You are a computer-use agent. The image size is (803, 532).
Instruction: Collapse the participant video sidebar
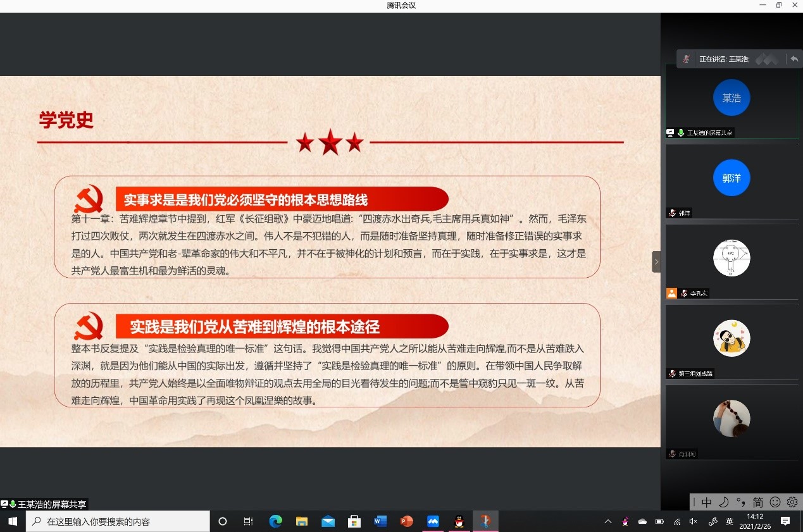click(656, 261)
